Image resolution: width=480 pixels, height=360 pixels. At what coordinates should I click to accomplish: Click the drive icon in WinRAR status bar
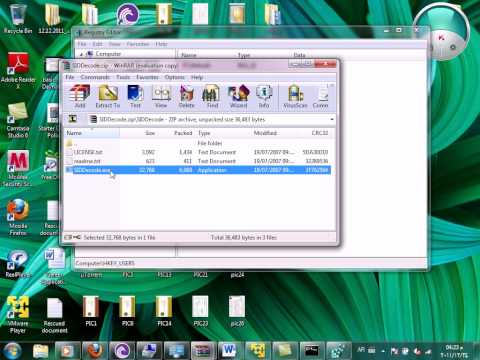68,237
